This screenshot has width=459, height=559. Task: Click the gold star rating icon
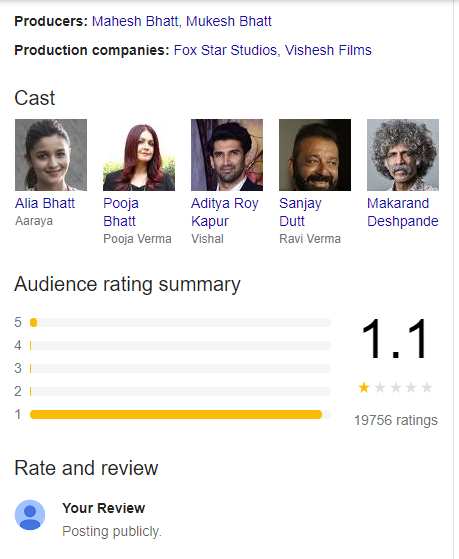click(364, 387)
